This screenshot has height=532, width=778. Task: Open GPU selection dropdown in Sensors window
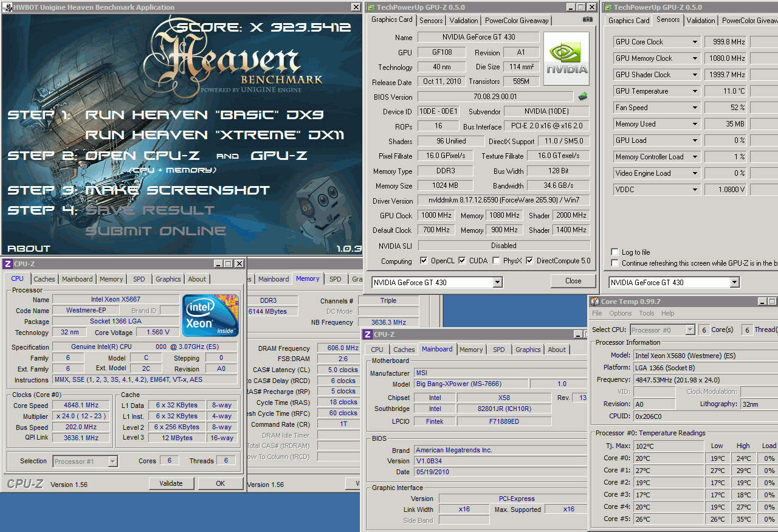[x=735, y=282]
